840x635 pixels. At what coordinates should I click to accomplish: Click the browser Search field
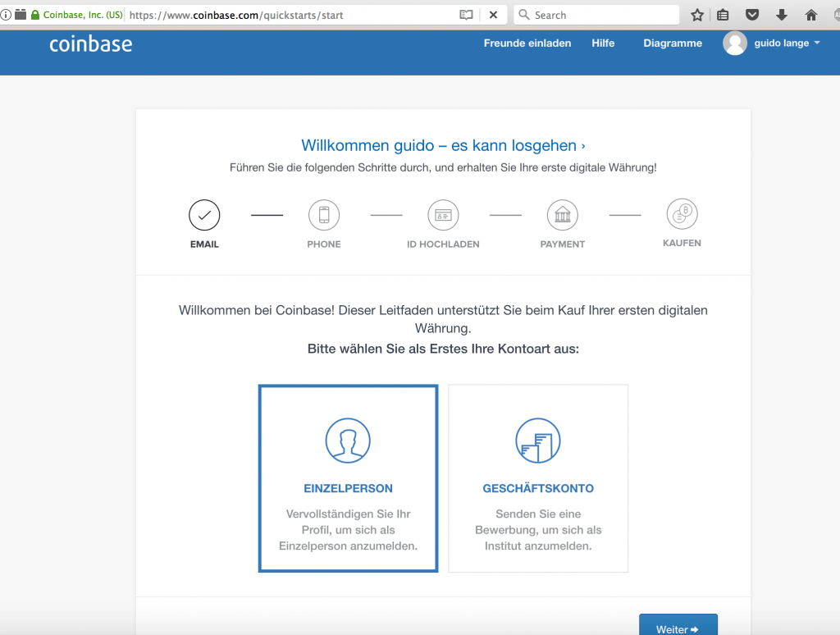(596, 15)
